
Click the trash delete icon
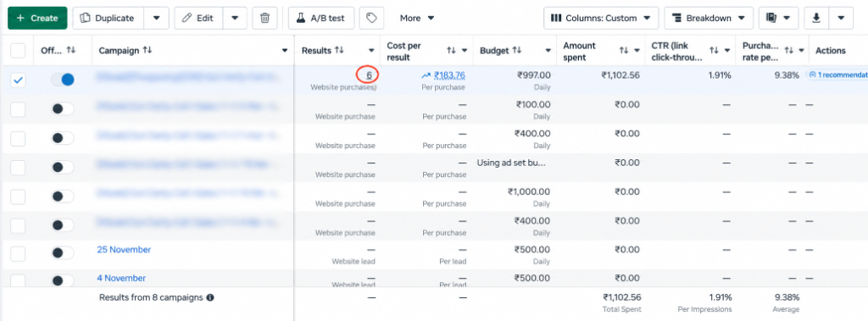[264, 19]
